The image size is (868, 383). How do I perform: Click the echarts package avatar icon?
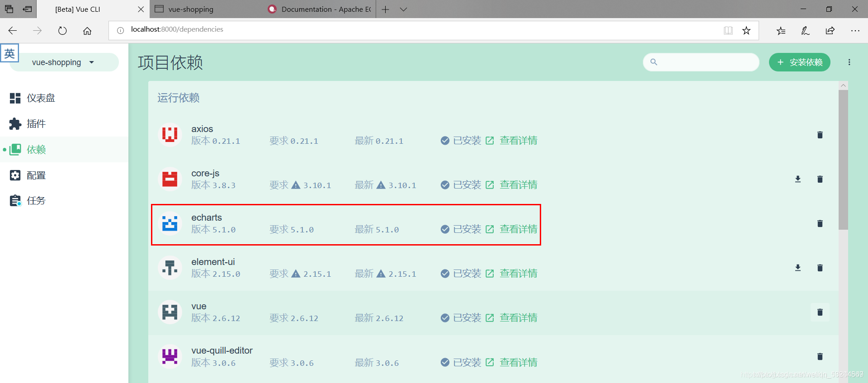tap(170, 223)
